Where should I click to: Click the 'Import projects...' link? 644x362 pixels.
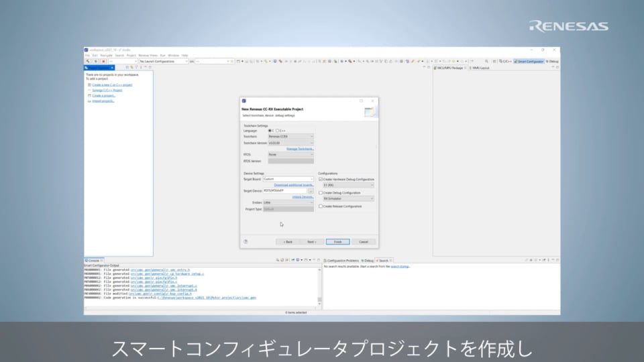pyautogui.click(x=103, y=101)
